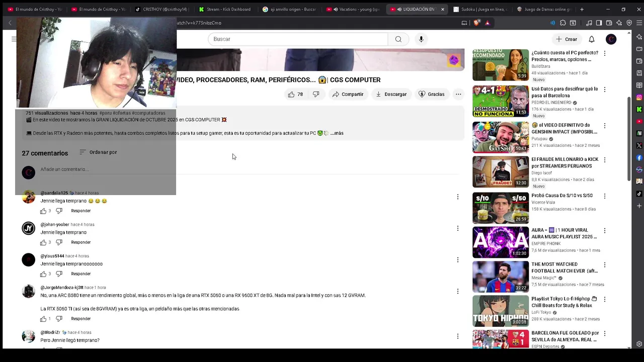
Task: Open the Brave wallet toolbar icon
Action: [x=609, y=23]
